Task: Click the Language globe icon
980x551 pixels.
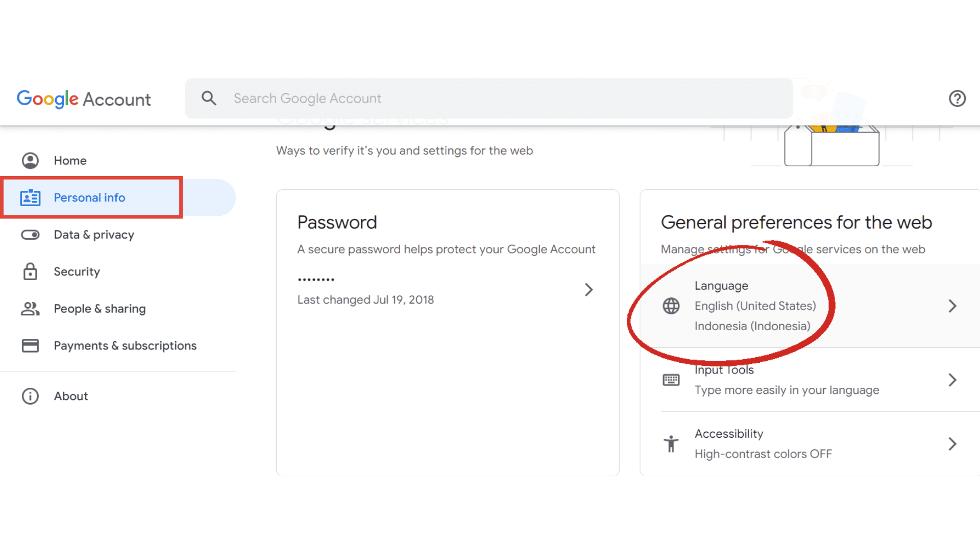Action: click(x=671, y=306)
